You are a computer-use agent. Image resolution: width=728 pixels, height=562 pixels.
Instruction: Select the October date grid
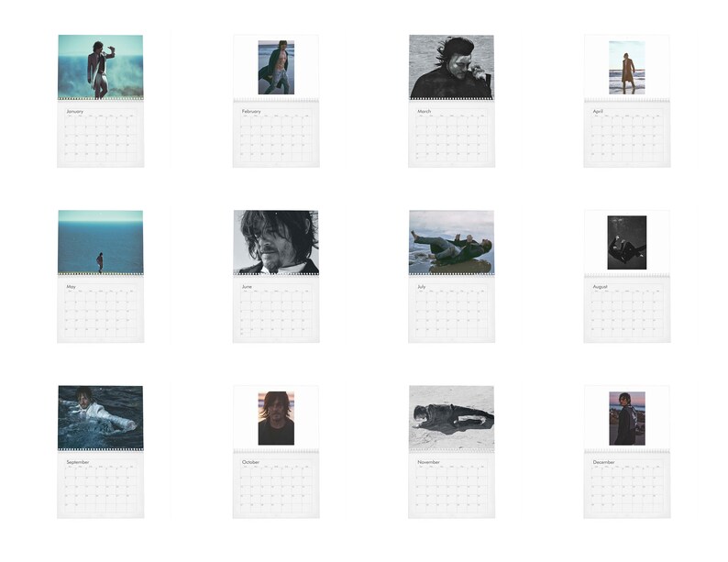[x=276, y=489]
